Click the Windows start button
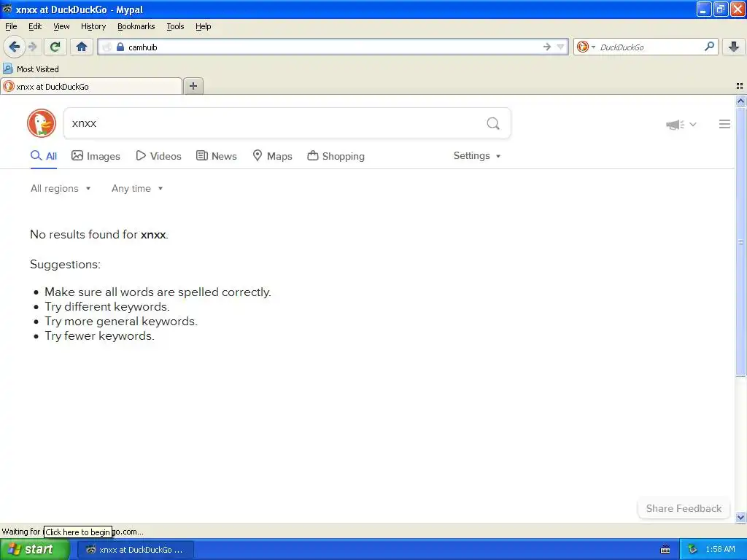747x560 pixels. (34, 550)
